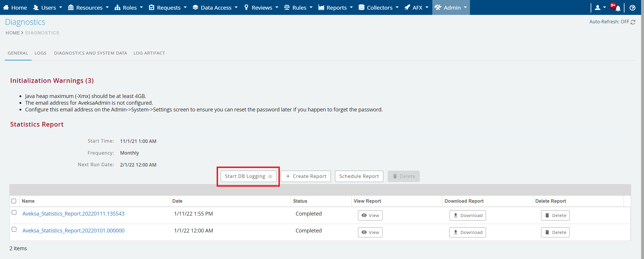The image size is (644, 259).
Task: Click the user profile icon
Action: click(597, 8)
